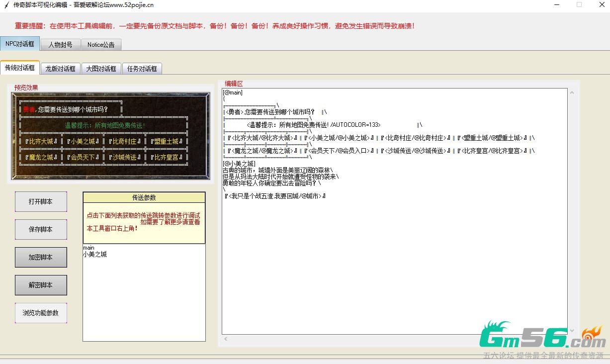Click 魔龙之城 link in preview
Screen dimensions: 610x364
click(x=40, y=157)
